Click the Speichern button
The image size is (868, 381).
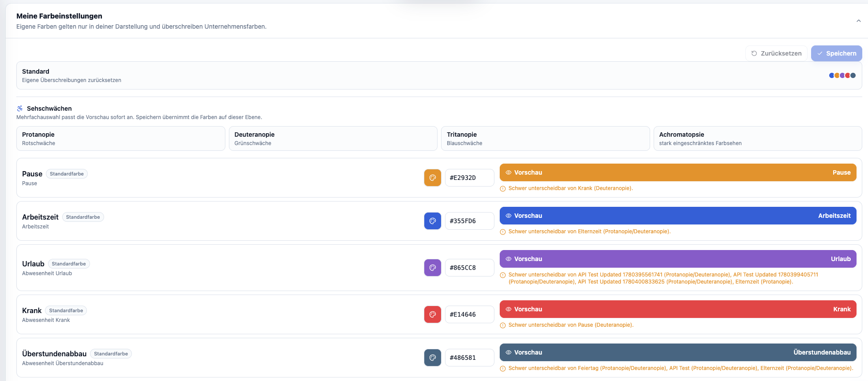tap(836, 53)
